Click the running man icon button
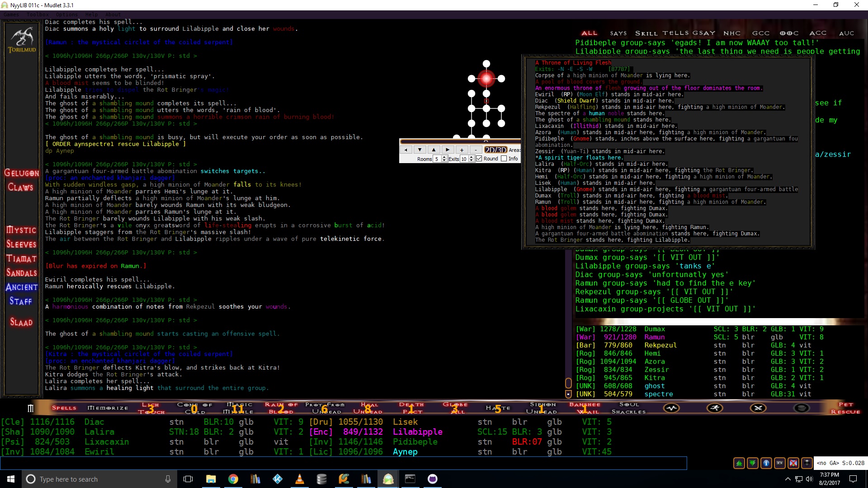 point(715,408)
